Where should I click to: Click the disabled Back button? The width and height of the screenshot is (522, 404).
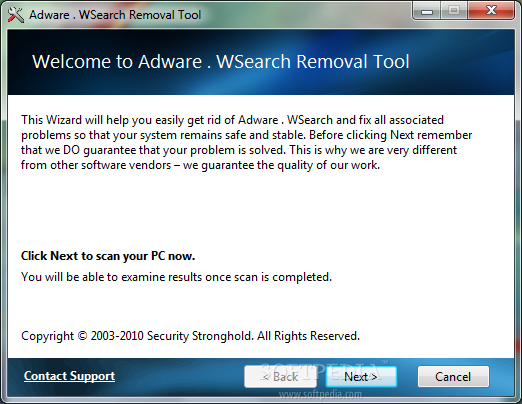click(x=280, y=377)
